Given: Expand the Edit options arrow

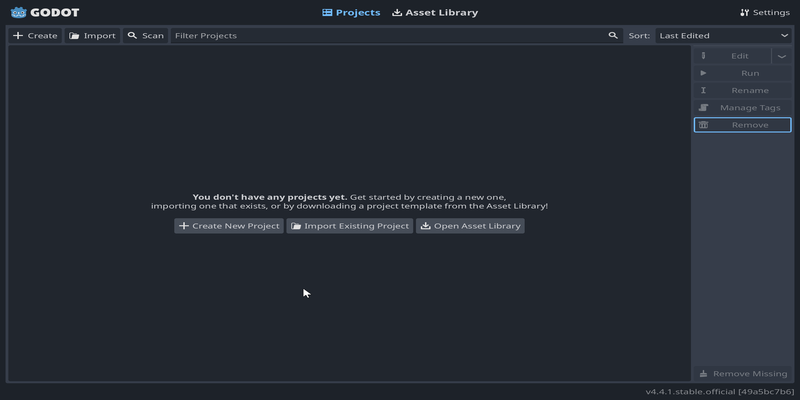Looking at the screenshot, I should (x=782, y=56).
